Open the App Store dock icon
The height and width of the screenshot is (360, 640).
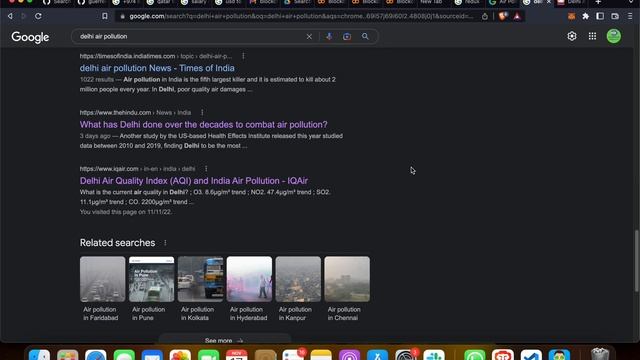377,355
